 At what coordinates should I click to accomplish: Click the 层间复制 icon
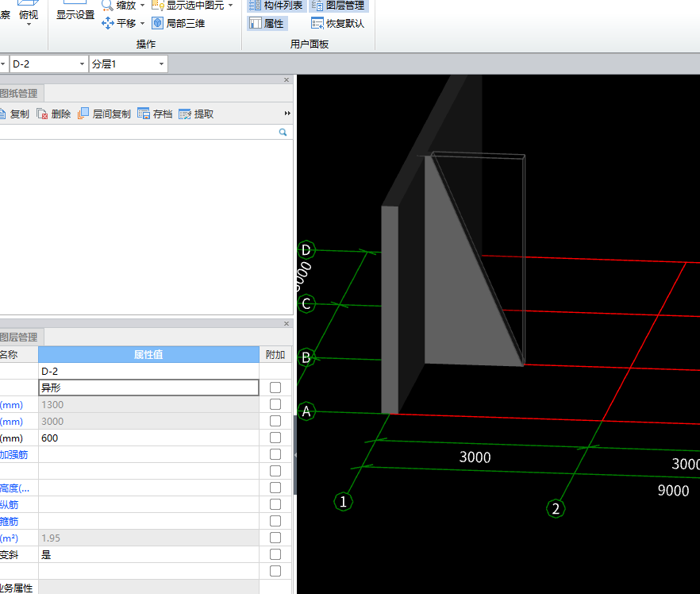coord(83,114)
